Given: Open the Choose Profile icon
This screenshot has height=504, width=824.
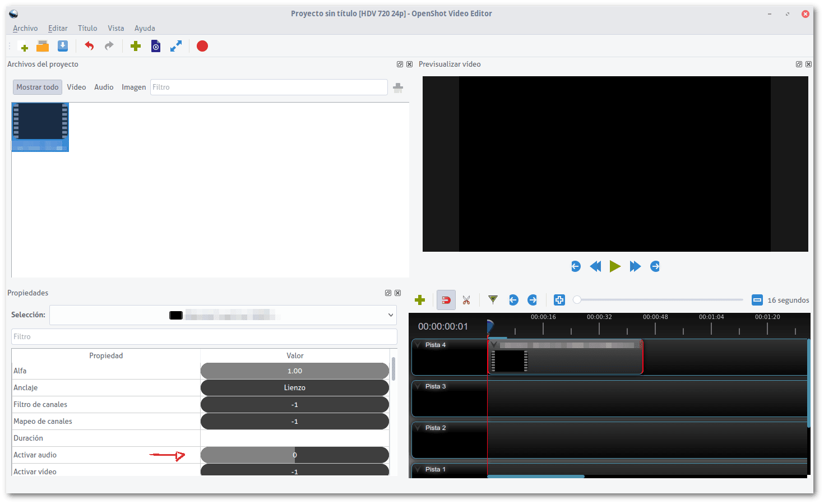Looking at the screenshot, I should click(x=155, y=46).
